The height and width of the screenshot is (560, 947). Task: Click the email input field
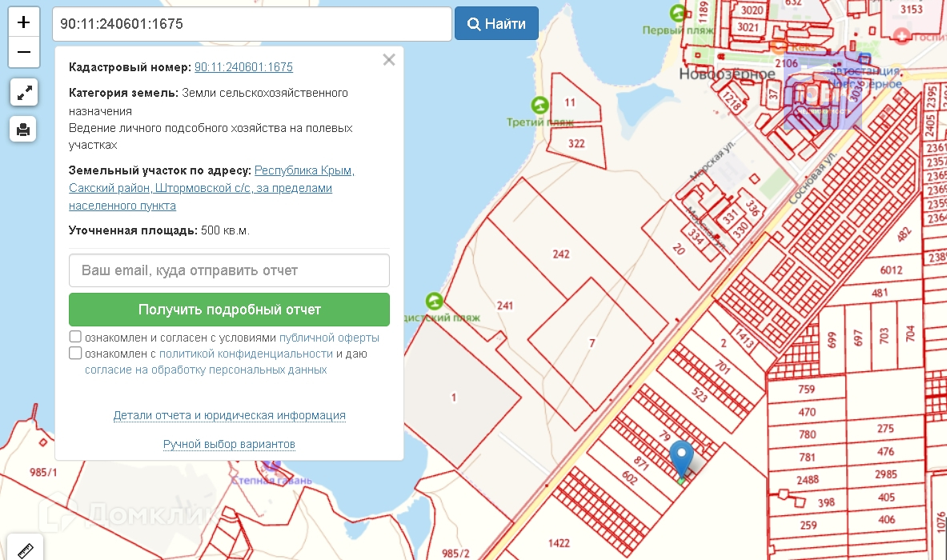pyautogui.click(x=229, y=270)
